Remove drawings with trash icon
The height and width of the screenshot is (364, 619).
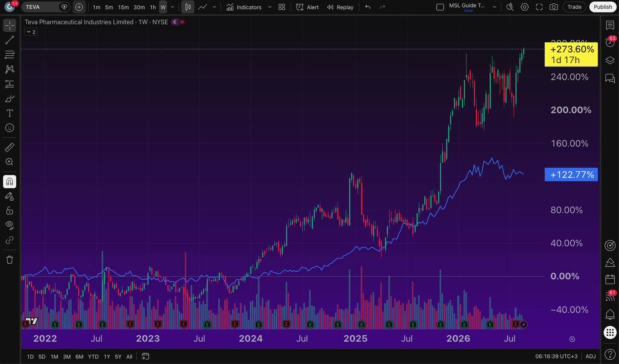coord(9,260)
